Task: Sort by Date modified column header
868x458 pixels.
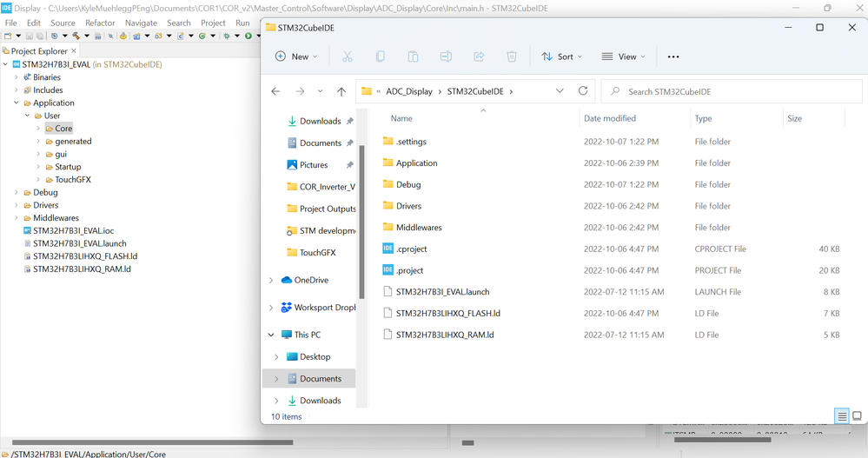Action: [x=609, y=118]
